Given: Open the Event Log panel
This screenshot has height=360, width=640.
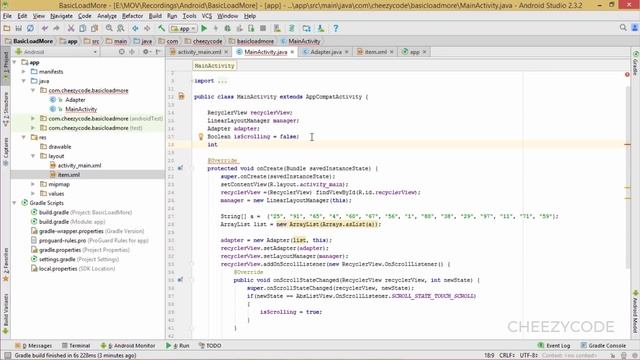Looking at the screenshot, I should click(x=554, y=345).
